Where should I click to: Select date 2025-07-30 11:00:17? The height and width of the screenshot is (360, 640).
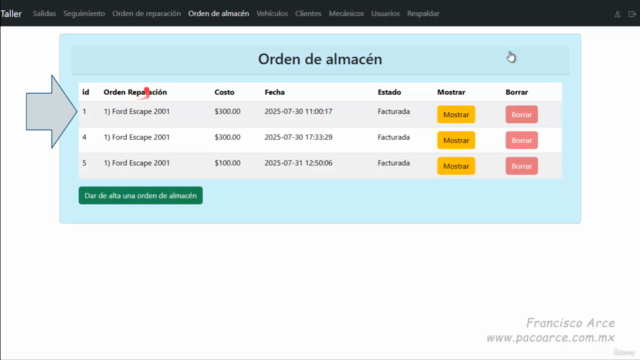pos(298,111)
